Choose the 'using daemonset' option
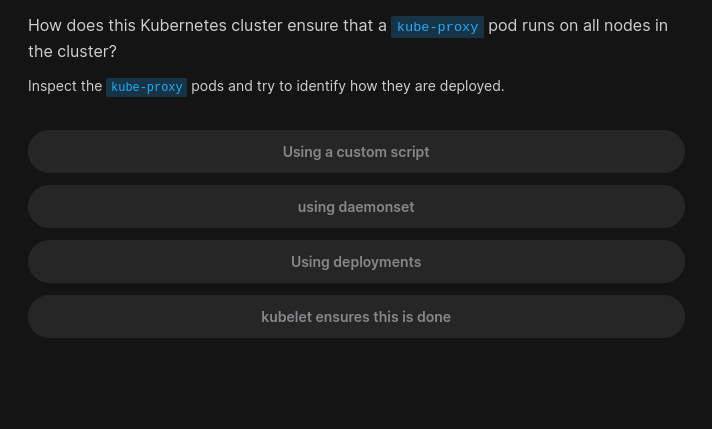This screenshot has height=429, width=712. (356, 207)
